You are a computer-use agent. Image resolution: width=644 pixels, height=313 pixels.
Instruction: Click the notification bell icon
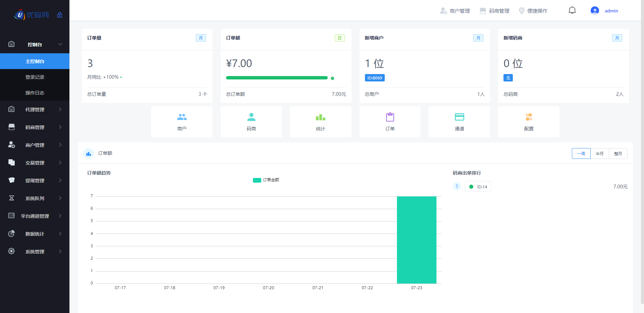[572, 10]
